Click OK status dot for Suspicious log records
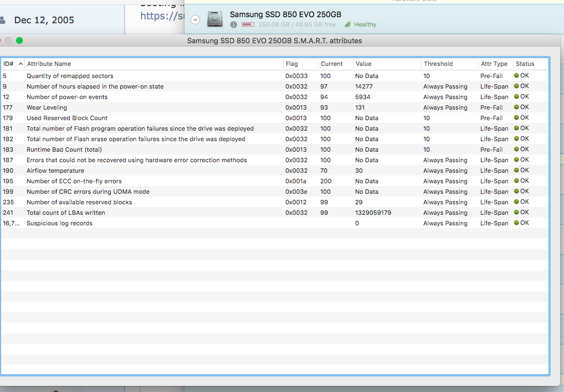 516,223
